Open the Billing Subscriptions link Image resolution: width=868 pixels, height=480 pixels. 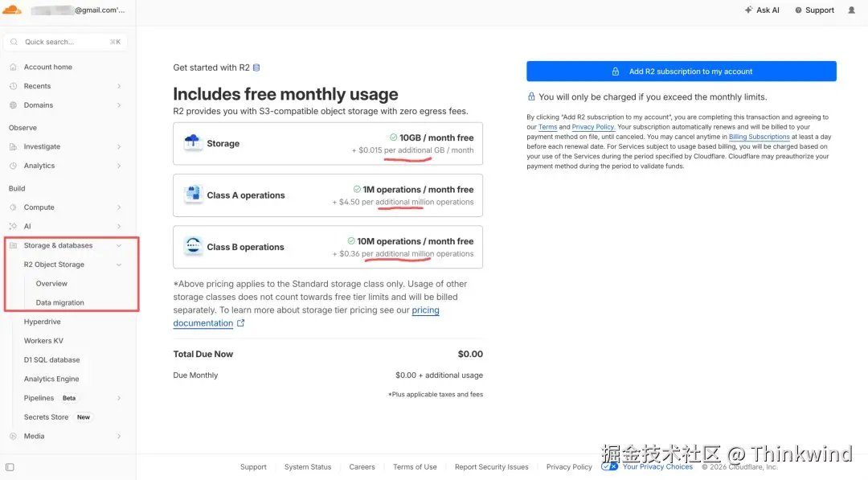pyautogui.click(x=759, y=137)
